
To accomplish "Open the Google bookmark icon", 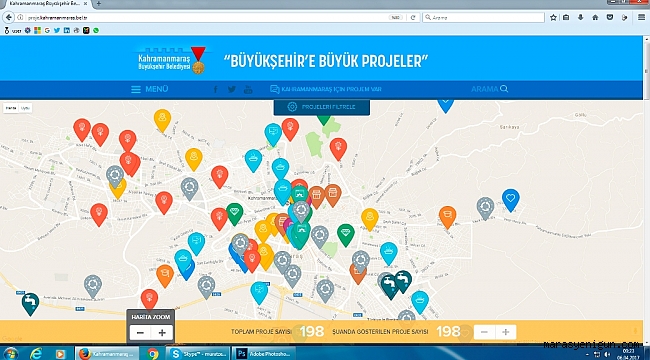I will 47,30.
